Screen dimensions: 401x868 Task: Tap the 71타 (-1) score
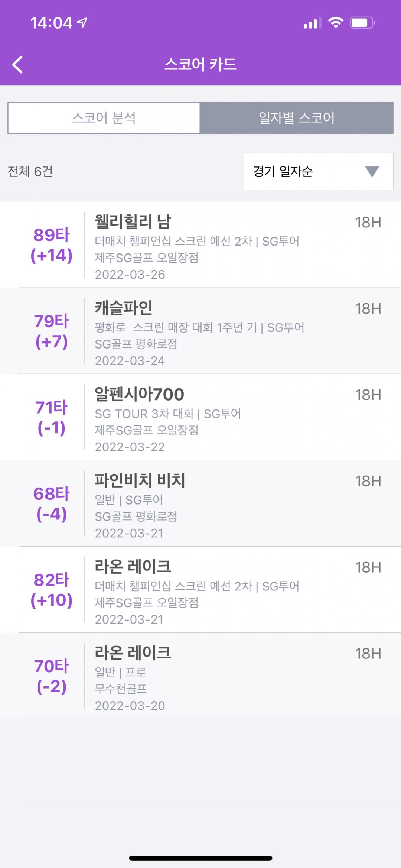click(52, 418)
